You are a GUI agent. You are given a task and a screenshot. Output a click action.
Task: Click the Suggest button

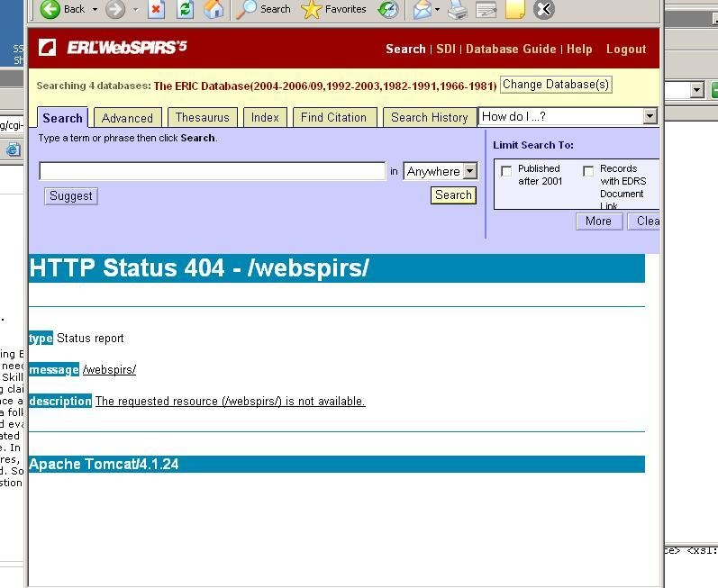[71, 195]
